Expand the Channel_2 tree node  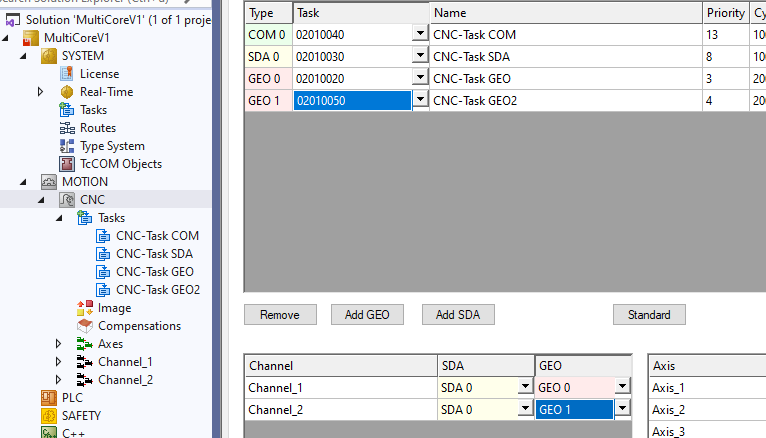pos(59,380)
